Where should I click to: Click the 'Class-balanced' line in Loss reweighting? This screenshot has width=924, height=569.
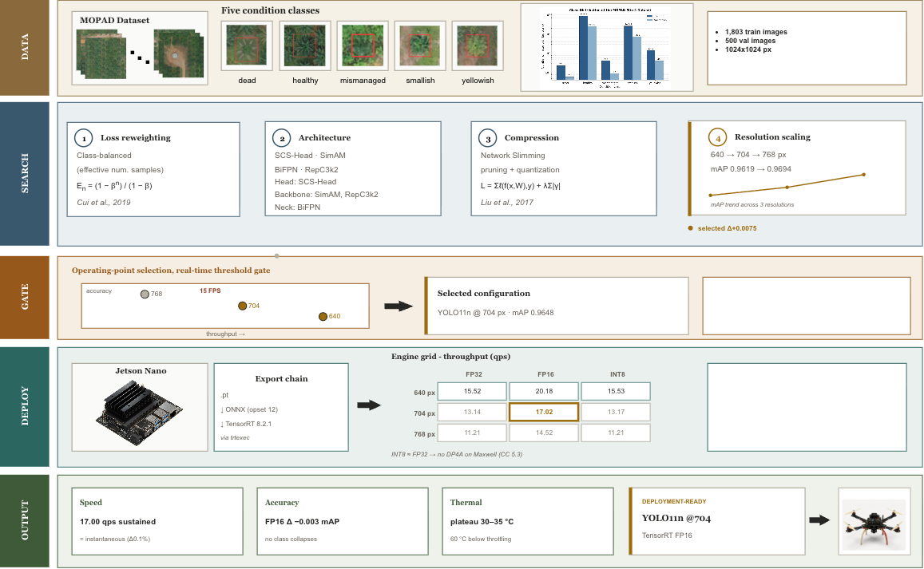tap(104, 156)
